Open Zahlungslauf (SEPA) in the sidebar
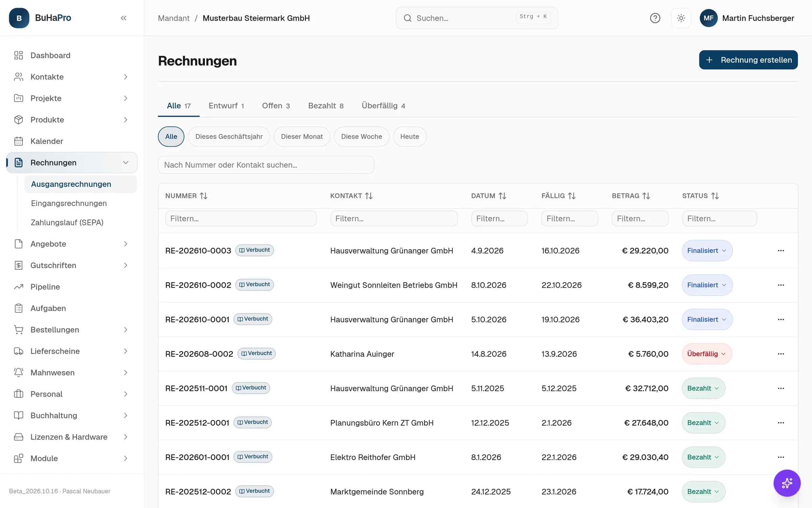 [x=81, y=223]
